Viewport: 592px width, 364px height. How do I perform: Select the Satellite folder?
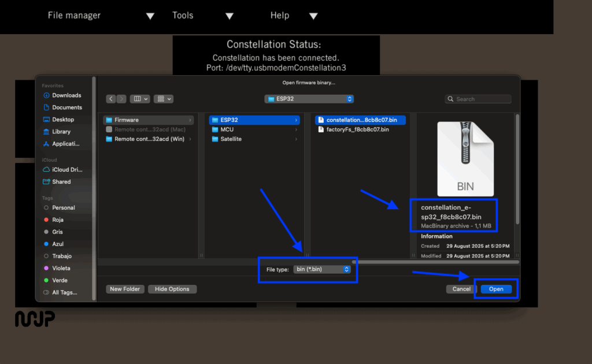coord(231,139)
